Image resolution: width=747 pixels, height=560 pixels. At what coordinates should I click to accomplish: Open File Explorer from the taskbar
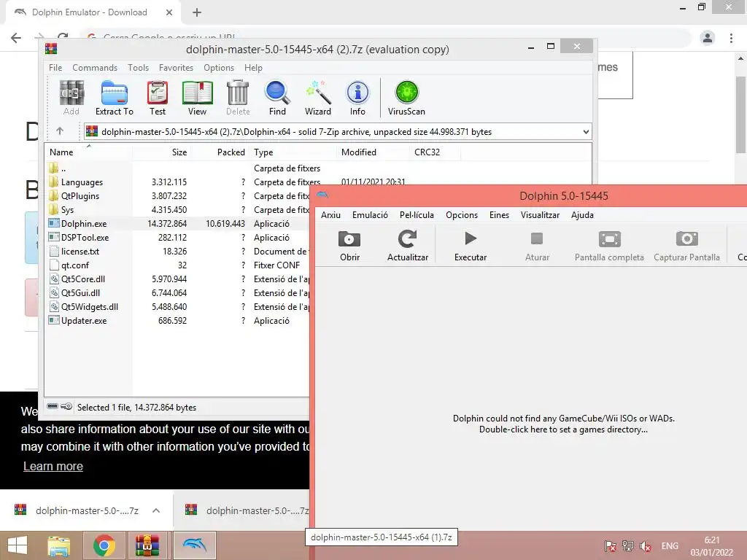(x=58, y=545)
